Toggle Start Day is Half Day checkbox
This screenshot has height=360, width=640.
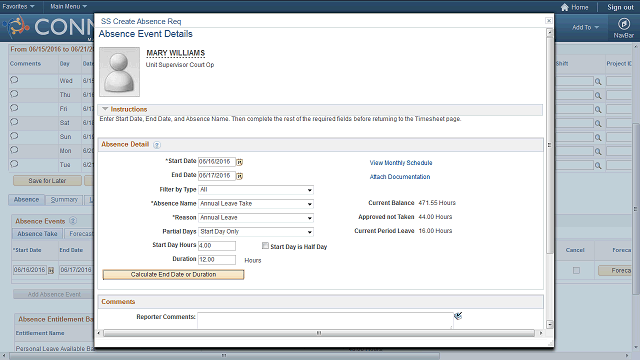click(x=265, y=246)
